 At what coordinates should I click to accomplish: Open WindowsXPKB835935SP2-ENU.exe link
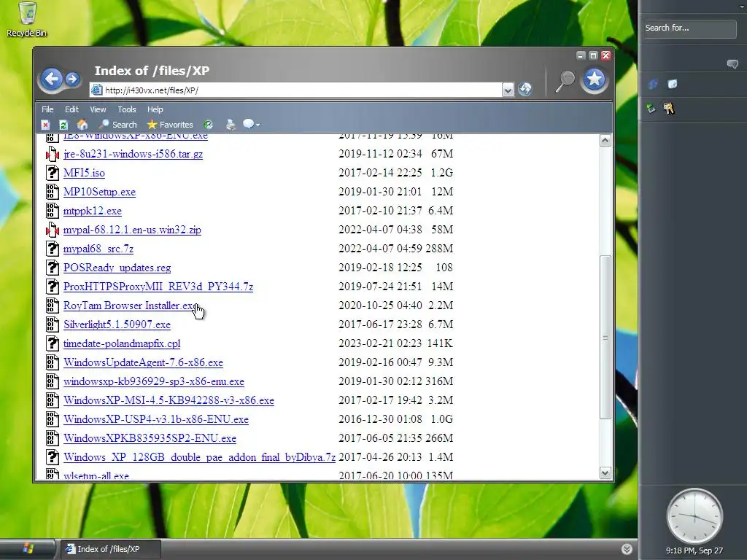pos(150,438)
